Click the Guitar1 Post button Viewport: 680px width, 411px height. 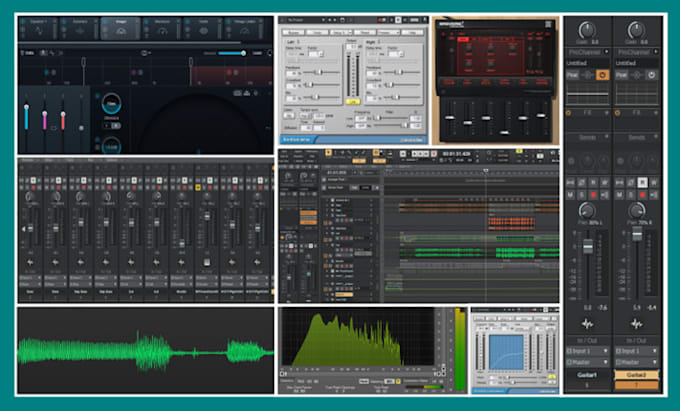click(572, 75)
